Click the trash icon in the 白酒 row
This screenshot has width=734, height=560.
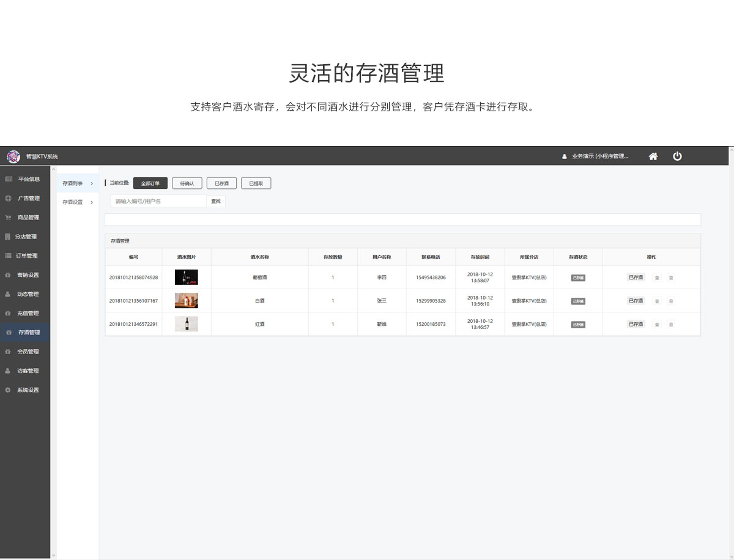670,301
